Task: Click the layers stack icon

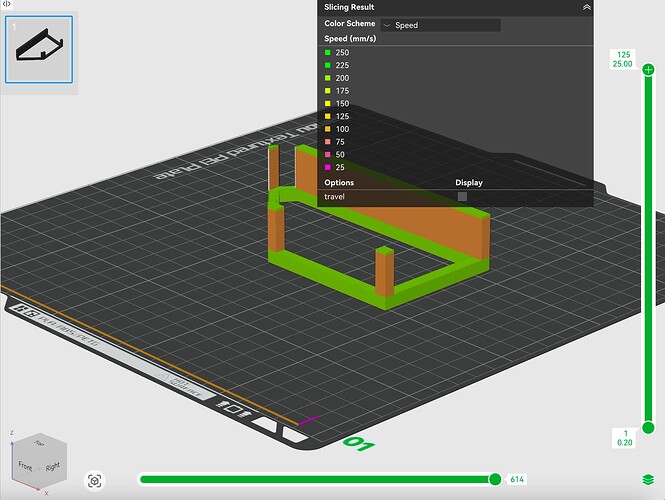Action: point(648,480)
